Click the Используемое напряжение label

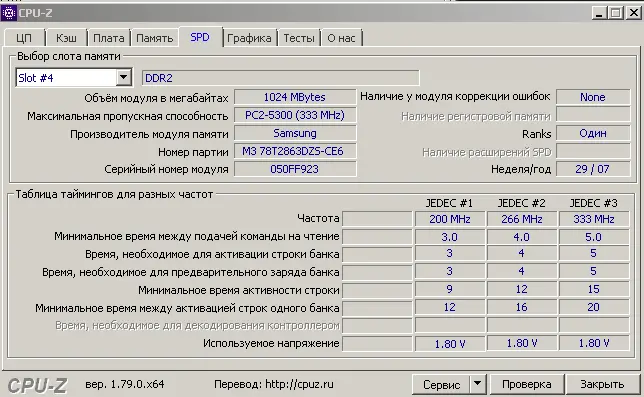(271, 343)
